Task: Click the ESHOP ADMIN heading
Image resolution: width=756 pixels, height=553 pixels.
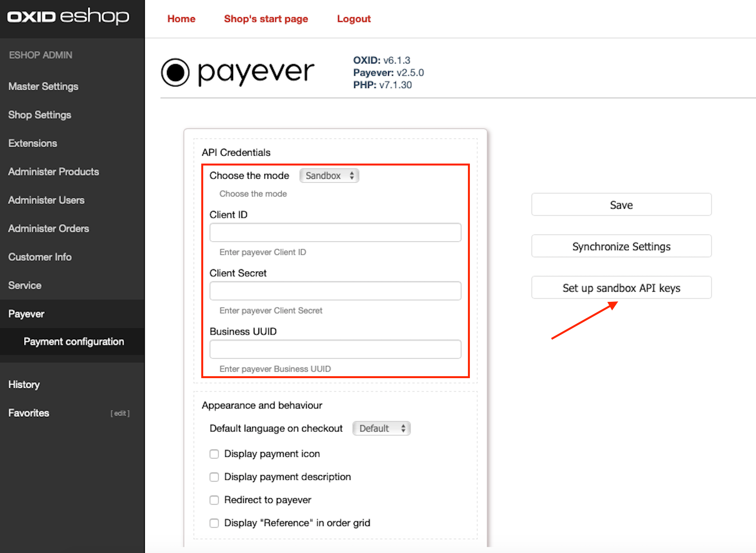Action: pos(40,55)
